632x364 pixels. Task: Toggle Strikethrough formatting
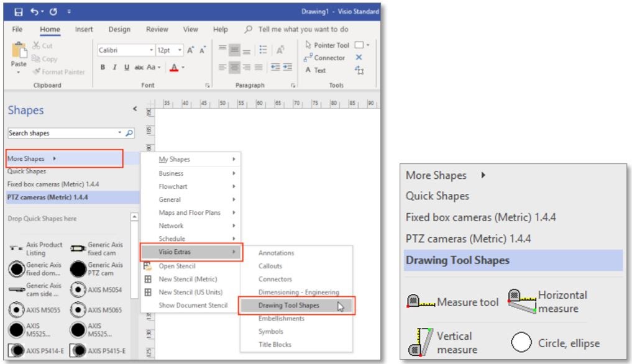click(139, 67)
